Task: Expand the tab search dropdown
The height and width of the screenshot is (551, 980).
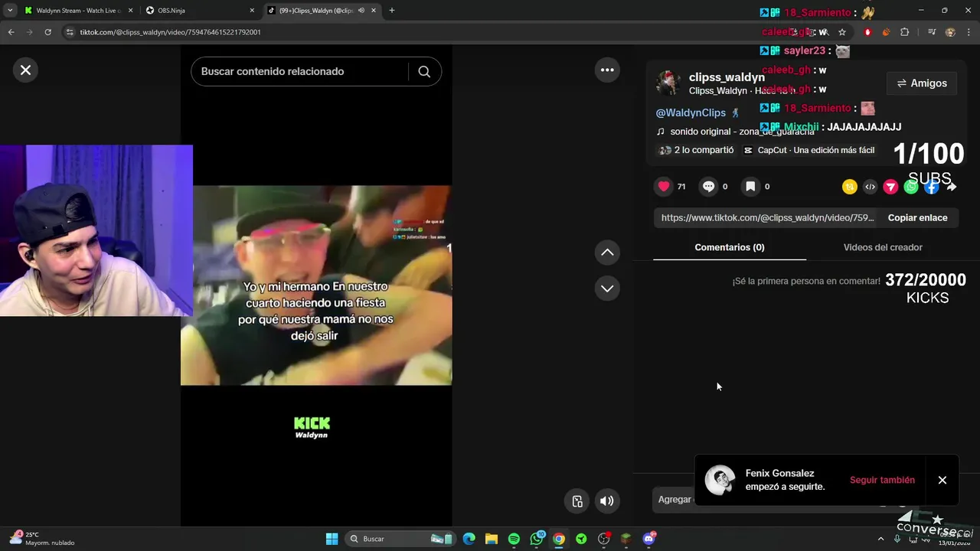Action: pos(9,11)
